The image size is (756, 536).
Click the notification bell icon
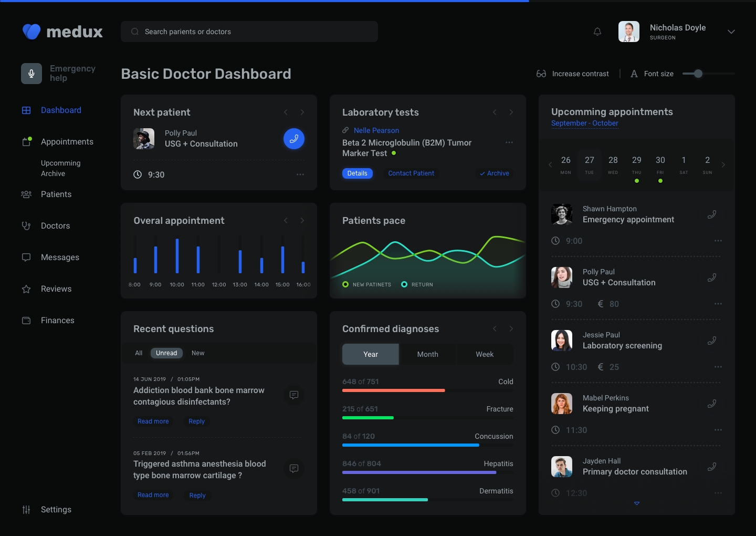coord(597,32)
